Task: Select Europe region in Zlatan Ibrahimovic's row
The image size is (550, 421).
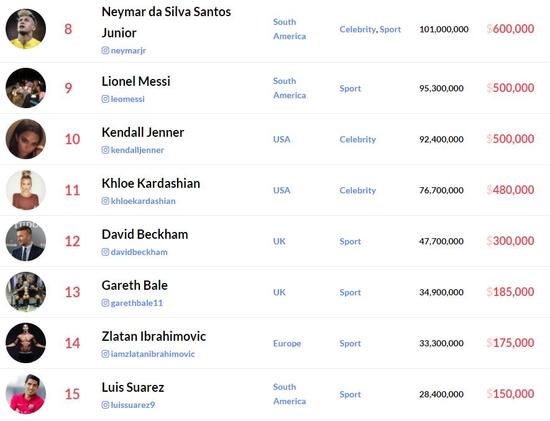Action: pyautogui.click(x=287, y=343)
